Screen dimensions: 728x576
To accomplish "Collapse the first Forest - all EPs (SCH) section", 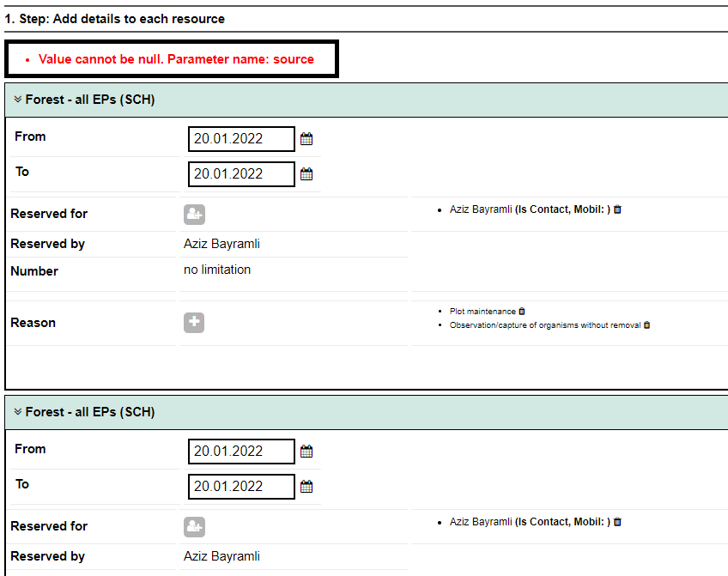I will tap(16, 99).
